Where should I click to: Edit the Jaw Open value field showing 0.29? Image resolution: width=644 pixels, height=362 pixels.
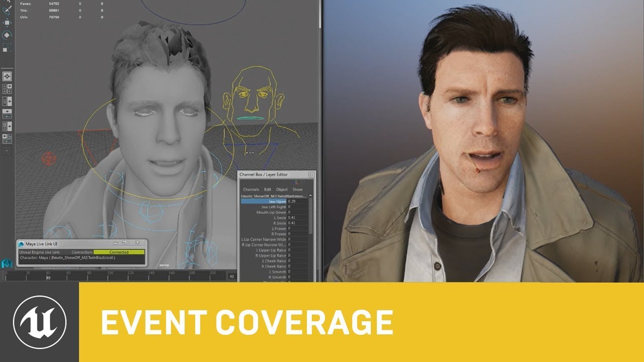pos(291,201)
